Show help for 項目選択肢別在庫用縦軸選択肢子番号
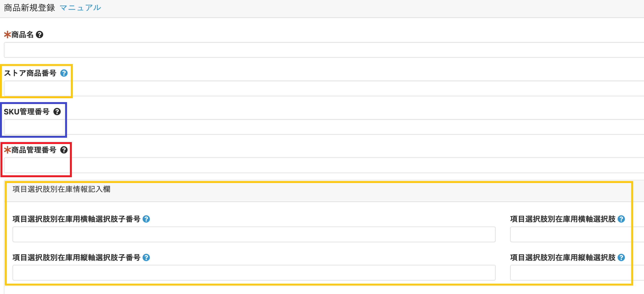This screenshot has height=294, width=644. coord(146,257)
